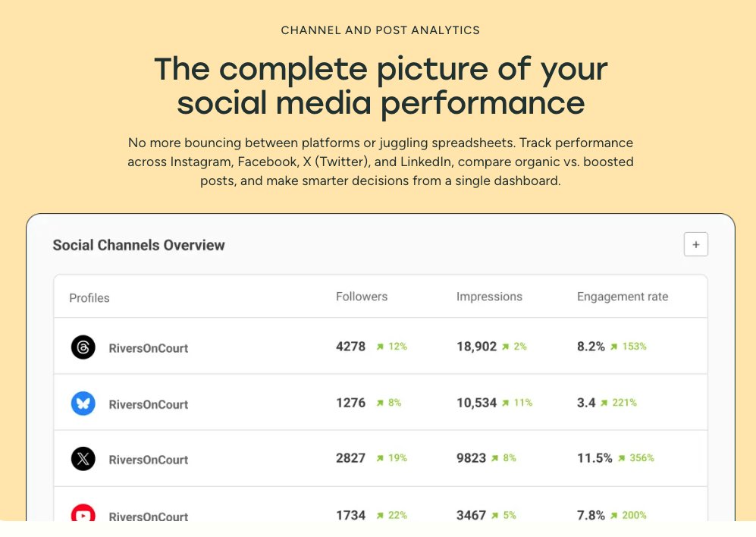Open the X RiversOnCourt profile name
This screenshot has width=756, height=537.
click(x=149, y=460)
